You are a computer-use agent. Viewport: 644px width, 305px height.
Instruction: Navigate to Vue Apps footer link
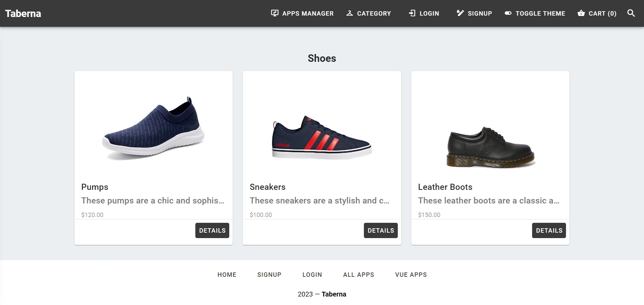point(411,274)
